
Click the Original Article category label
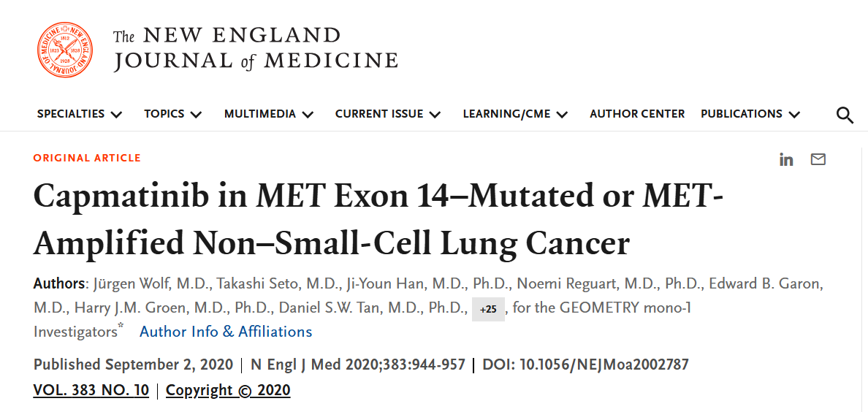coord(87,159)
